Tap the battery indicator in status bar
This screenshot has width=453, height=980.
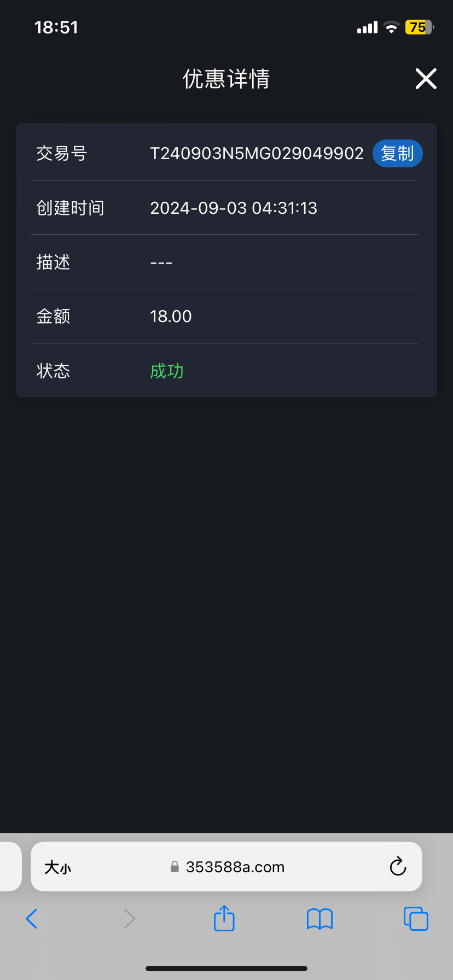click(x=419, y=27)
